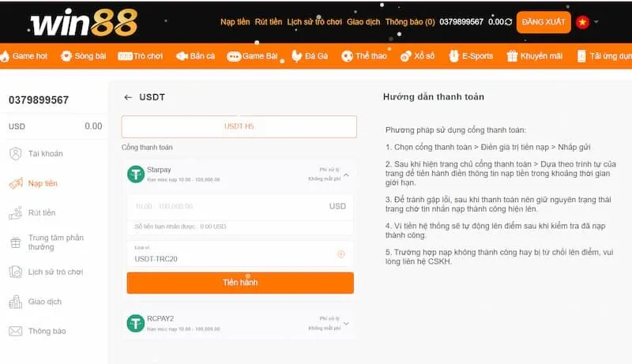
Task: Expand the RCPAY2 payment gateway
Action: point(346,323)
